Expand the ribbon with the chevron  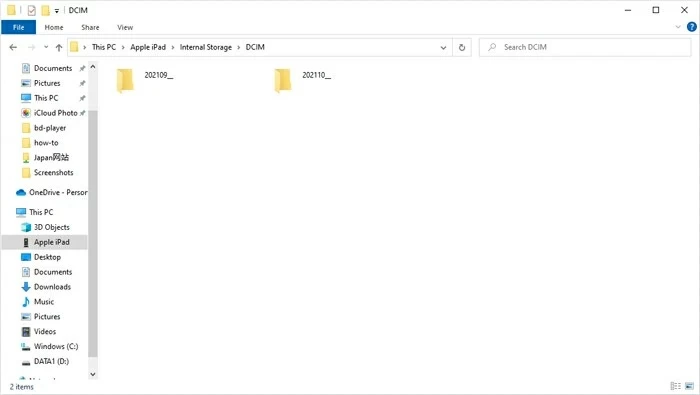[x=678, y=27]
